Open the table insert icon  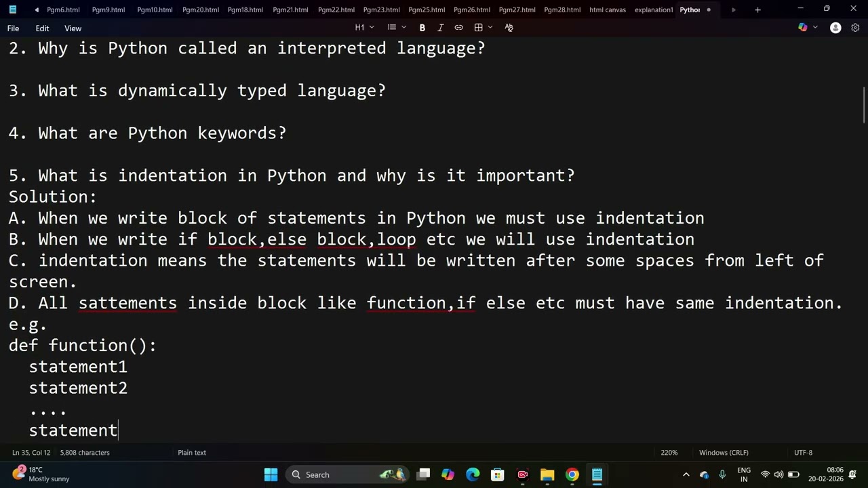point(478,28)
